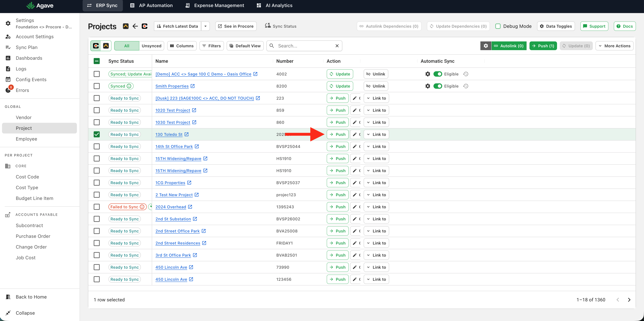Click the Account Settings sidebar icon
Viewport: 644px width, 321px height.
tap(8, 36)
